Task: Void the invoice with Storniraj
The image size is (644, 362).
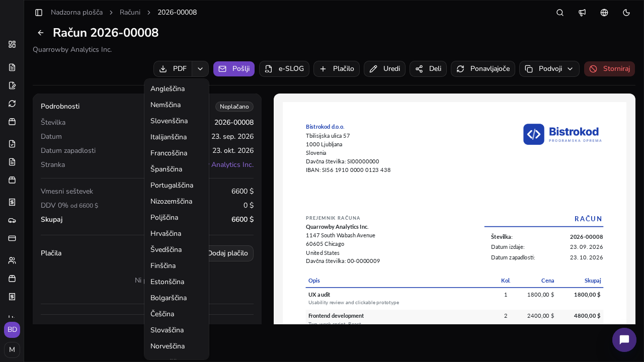Action: pyautogui.click(x=609, y=69)
